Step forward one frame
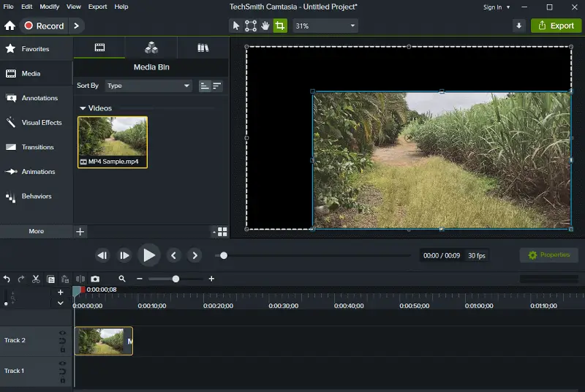585x392 pixels. [124, 255]
